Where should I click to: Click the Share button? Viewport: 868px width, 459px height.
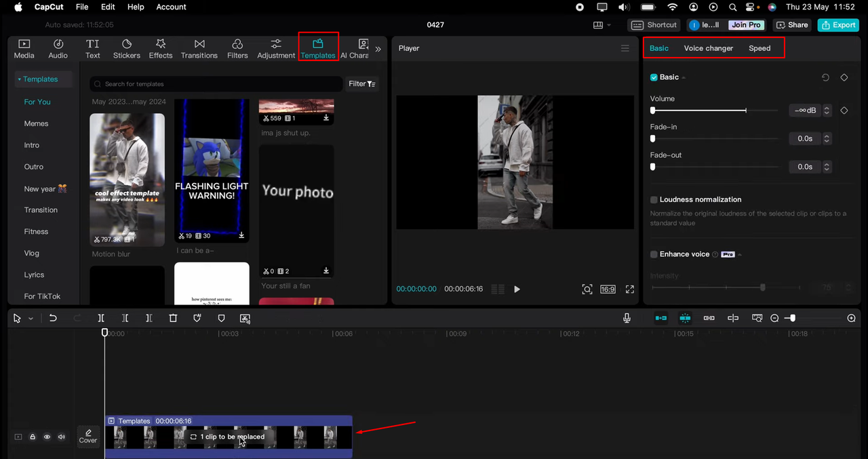tap(792, 25)
